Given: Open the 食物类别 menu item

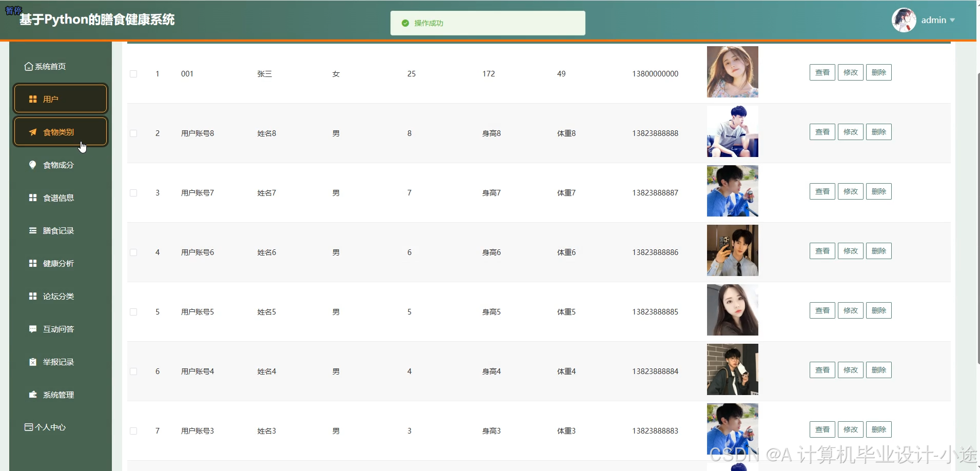Looking at the screenshot, I should click(x=61, y=131).
